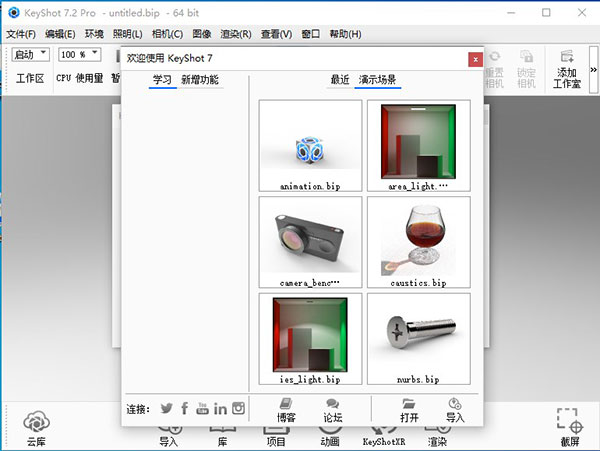
Task: Open the 库 library panel
Action: pyautogui.click(x=222, y=437)
